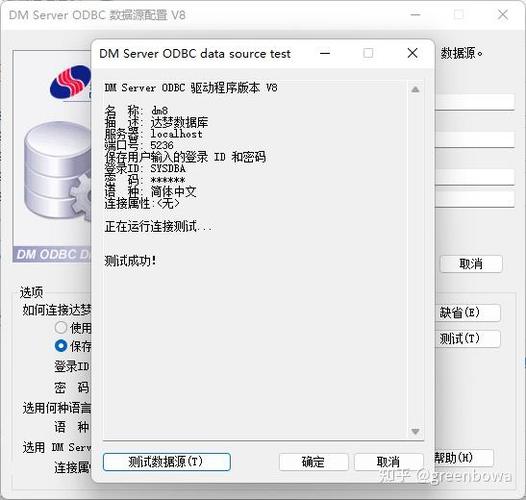Confirm with the 确定 button
The width and height of the screenshot is (526, 500).
(313, 462)
